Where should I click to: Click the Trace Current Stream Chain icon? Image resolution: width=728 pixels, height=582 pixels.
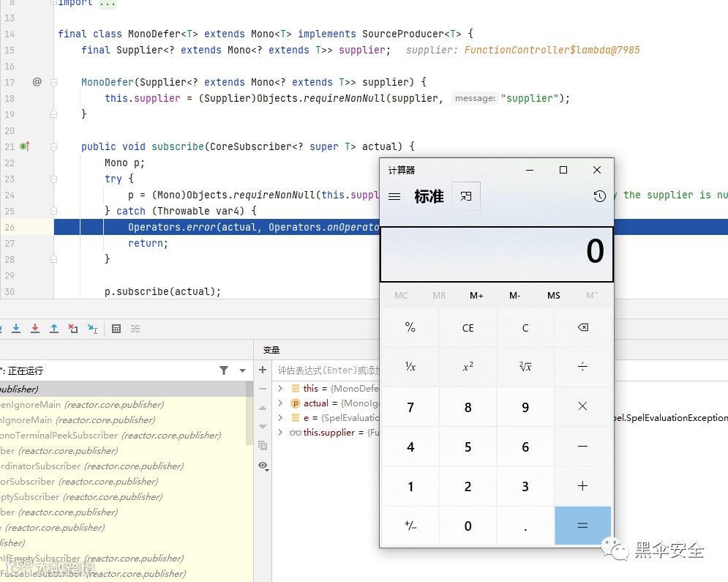135,329
